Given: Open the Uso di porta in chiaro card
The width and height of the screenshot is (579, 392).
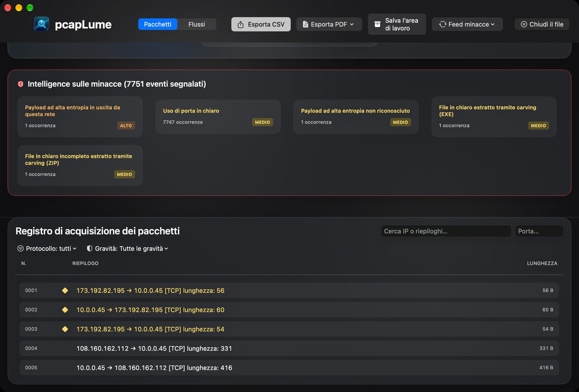Looking at the screenshot, I should 218,117.
